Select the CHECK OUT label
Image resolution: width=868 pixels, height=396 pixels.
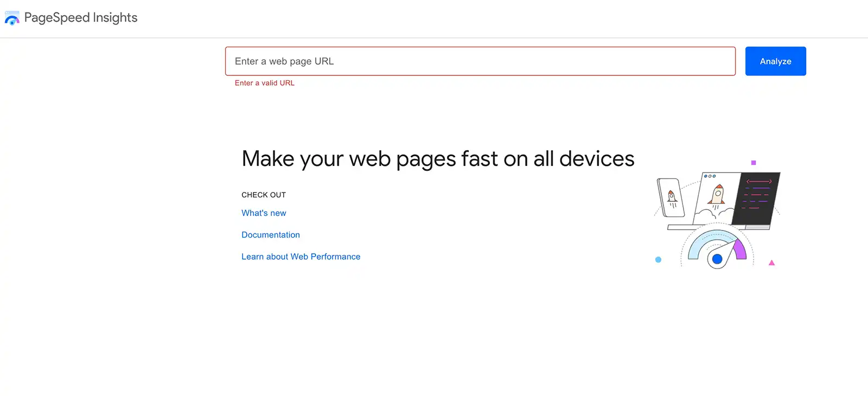click(x=264, y=195)
